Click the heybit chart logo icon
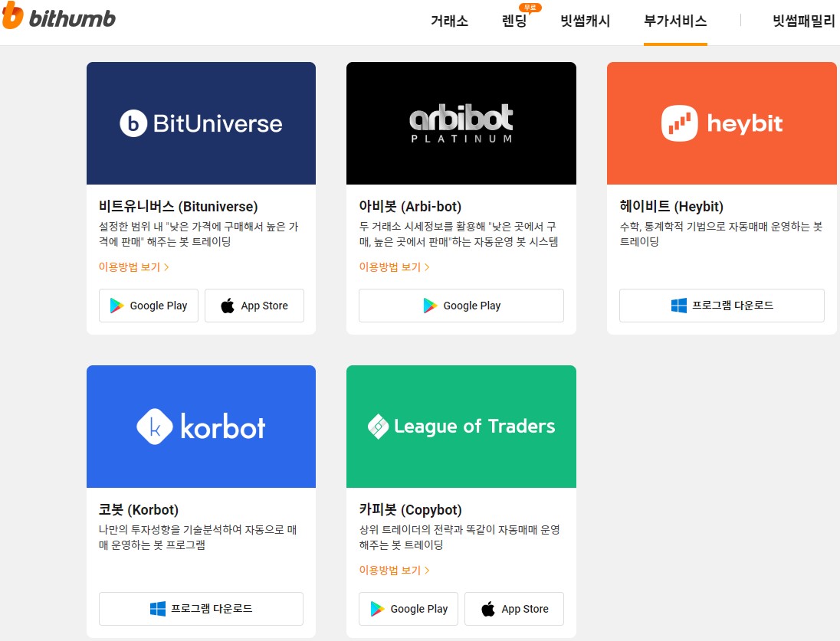 pyautogui.click(x=679, y=123)
